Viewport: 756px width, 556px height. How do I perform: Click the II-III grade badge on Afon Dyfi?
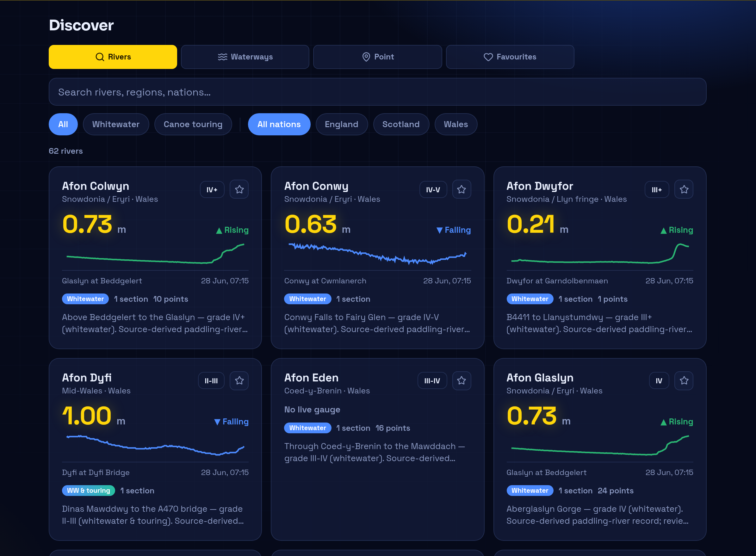211,381
